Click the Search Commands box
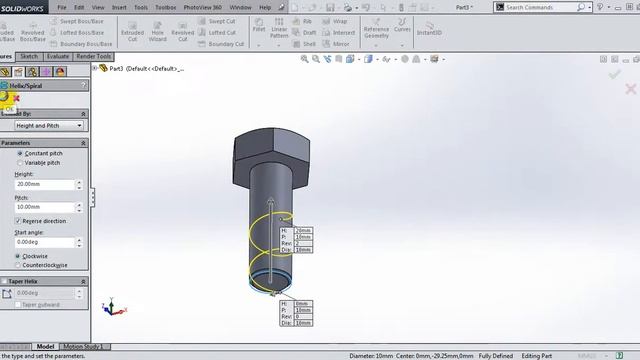 point(540,7)
